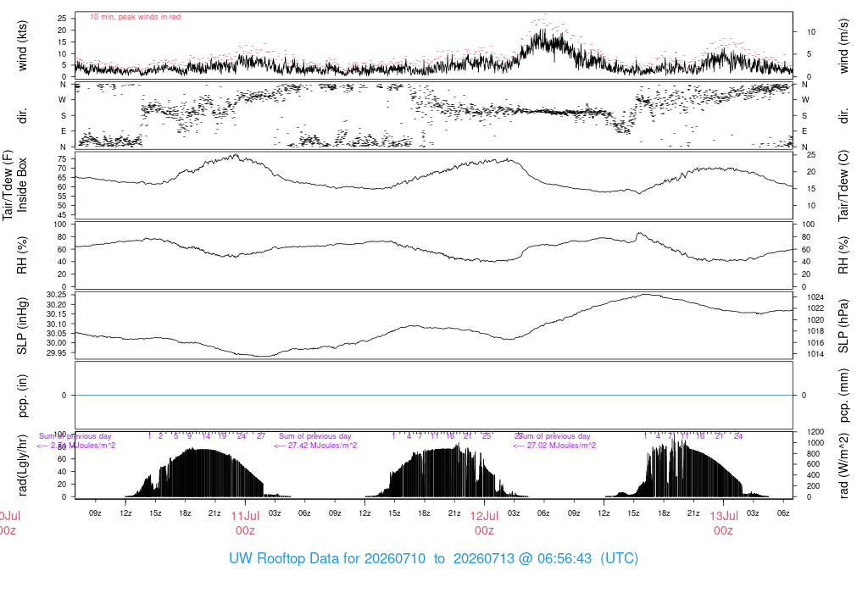Select the "30.25" pressure tick value
Screen dimensions: 868x593
tap(56, 294)
